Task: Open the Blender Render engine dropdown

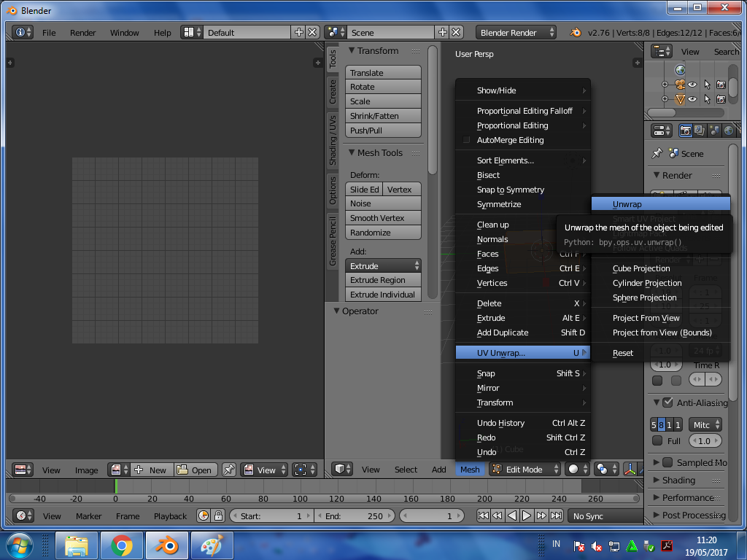Action: [516, 32]
